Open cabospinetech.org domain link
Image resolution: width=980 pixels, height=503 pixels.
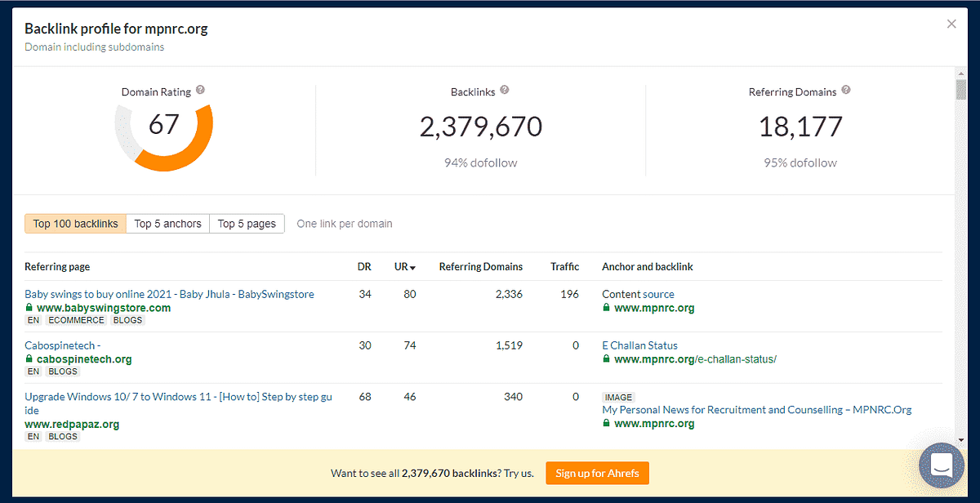click(x=84, y=359)
